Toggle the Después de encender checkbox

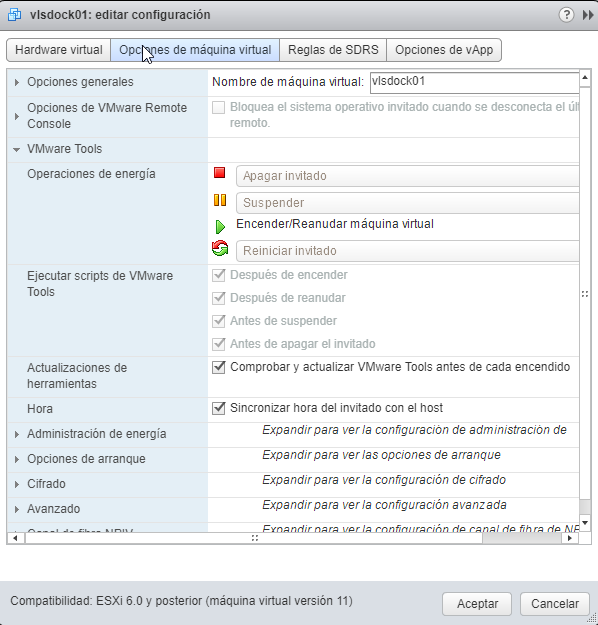(x=218, y=275)
